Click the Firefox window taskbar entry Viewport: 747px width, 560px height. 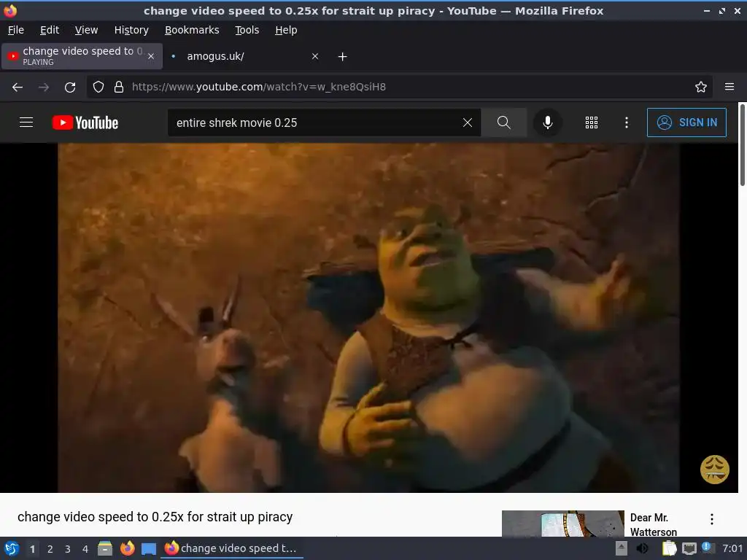point(233,548)
